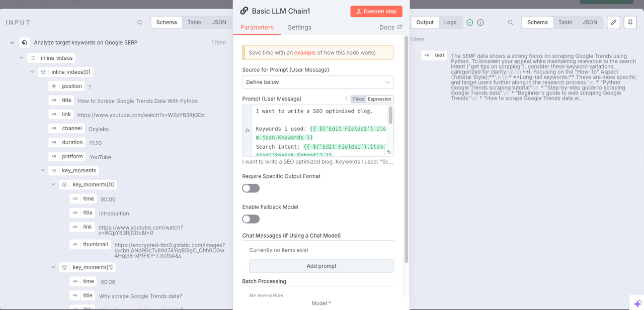The width and height of the screenshot is (644, 310).
Task: Click the AB icon of thumbnail field
Action: (75, 245)
